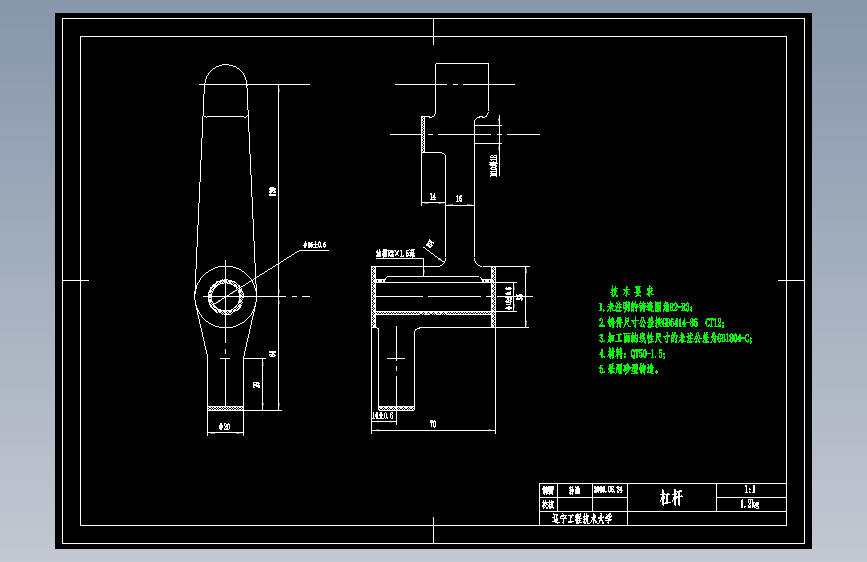Click the '×1.5' groove annotation text
Image resolution: width=867 pixels, height=562 pixels.
tap(395, 253)
